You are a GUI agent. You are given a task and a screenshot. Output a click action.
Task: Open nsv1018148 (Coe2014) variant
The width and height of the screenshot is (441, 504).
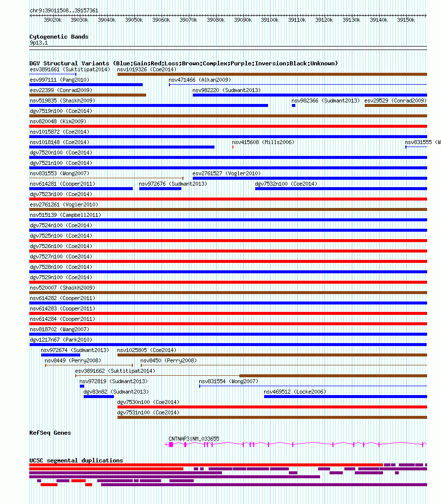(x=59, y=142)
